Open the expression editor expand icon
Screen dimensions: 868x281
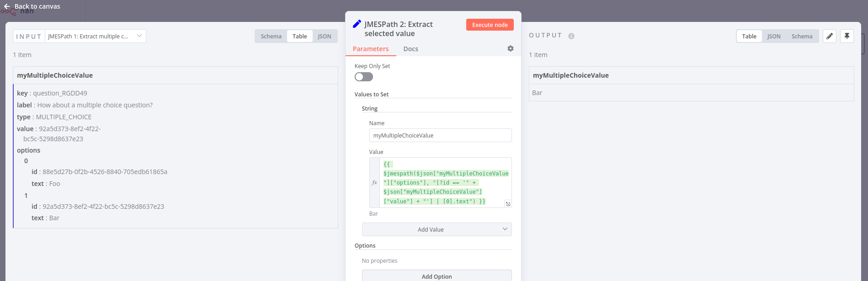508,204
